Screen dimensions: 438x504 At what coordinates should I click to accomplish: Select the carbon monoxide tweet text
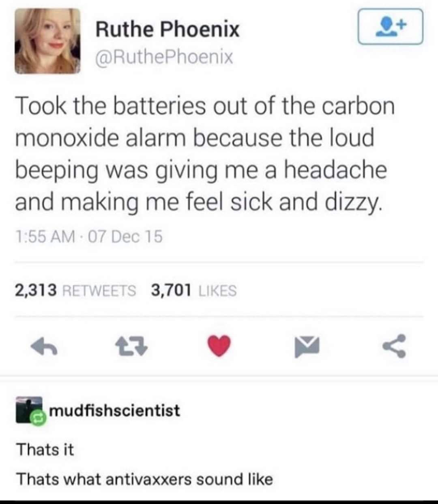click(x=205, y=154)
